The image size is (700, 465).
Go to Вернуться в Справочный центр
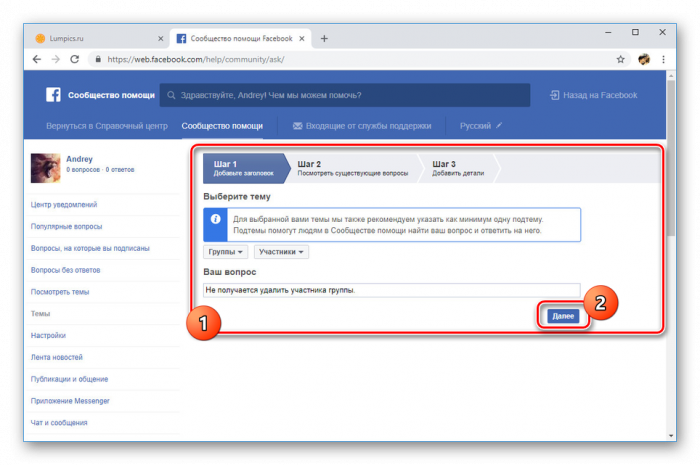coord(105,126)
